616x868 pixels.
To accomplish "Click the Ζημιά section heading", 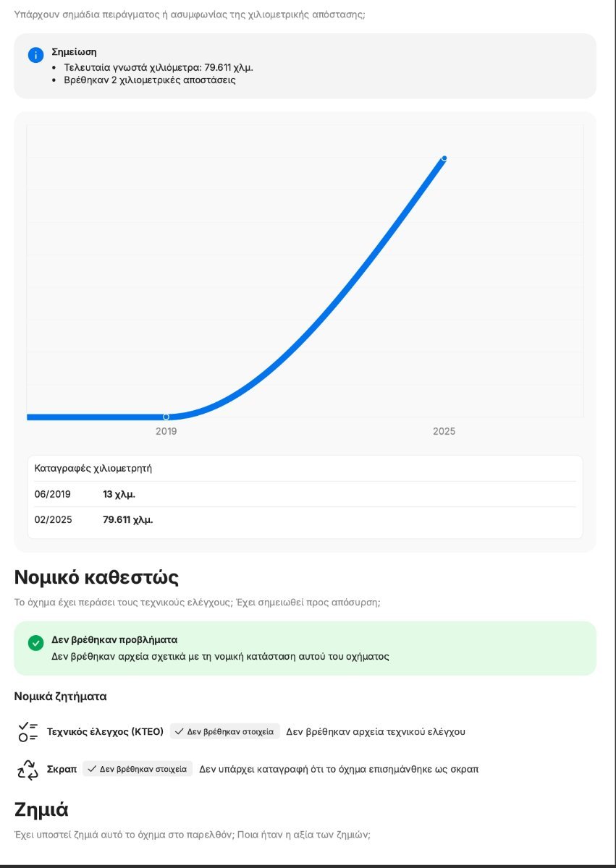I will [x=41, y=809].
